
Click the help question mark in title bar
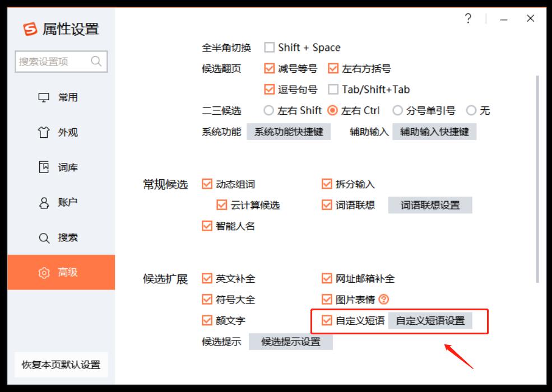pyautogui.click(x=468, y=18)
